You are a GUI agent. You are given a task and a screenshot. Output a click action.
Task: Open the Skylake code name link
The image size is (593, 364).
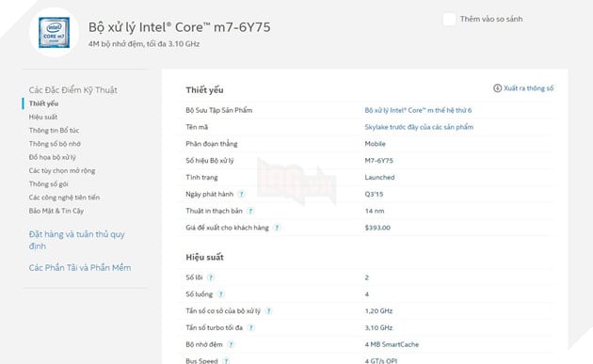point(419,127)
